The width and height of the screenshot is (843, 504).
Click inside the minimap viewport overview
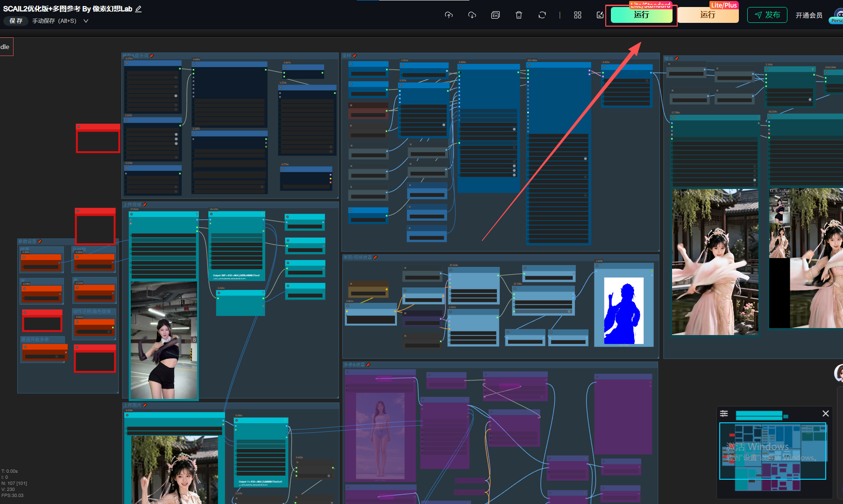(772, 451)
